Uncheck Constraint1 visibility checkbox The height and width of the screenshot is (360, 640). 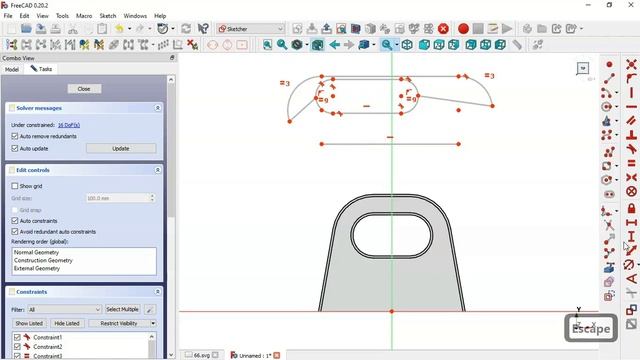pos(17,338)
